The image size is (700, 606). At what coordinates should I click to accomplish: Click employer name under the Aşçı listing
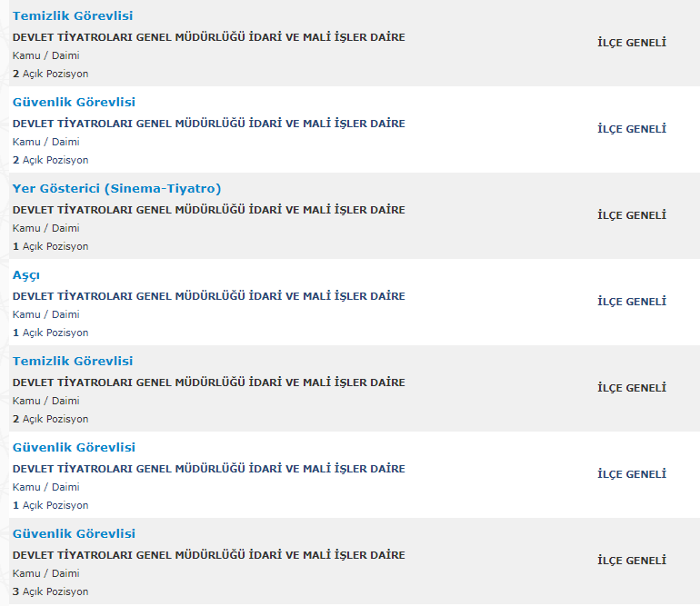coord(208,296)
